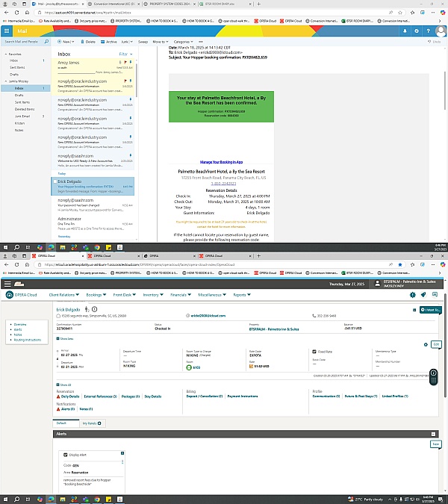Image resolution: width=448 pixels, height=504 pixels.
Task: Open the OPERA hamburger menu icon
Action: point(7,284)
